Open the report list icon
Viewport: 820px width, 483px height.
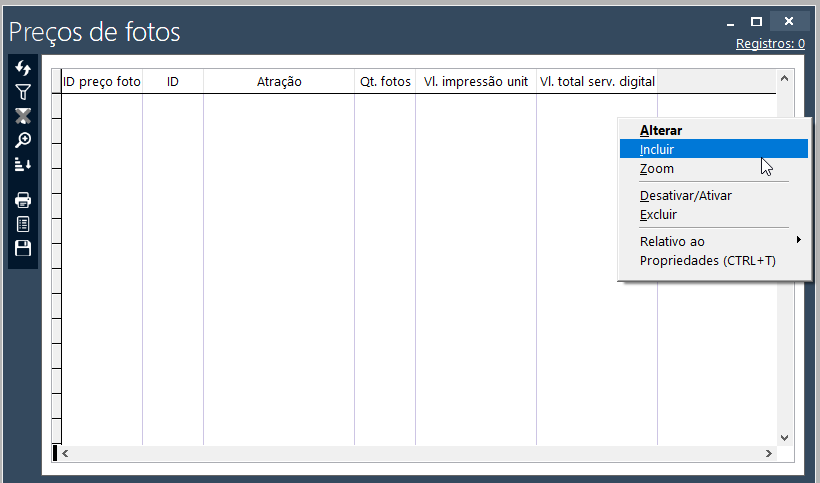[23, 224]
